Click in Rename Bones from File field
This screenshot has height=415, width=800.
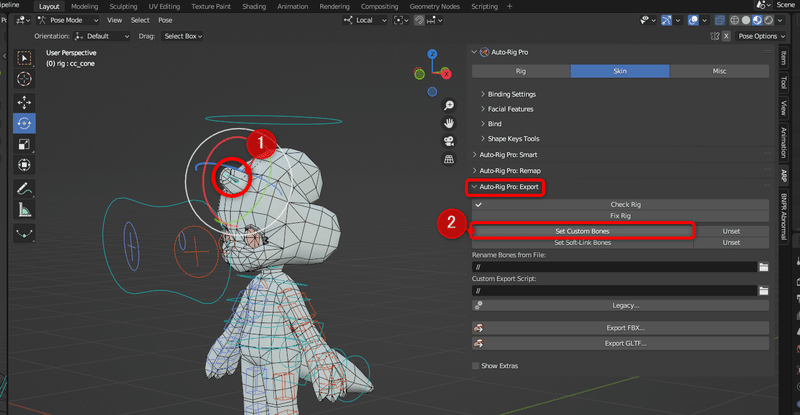tap(614, 267)
